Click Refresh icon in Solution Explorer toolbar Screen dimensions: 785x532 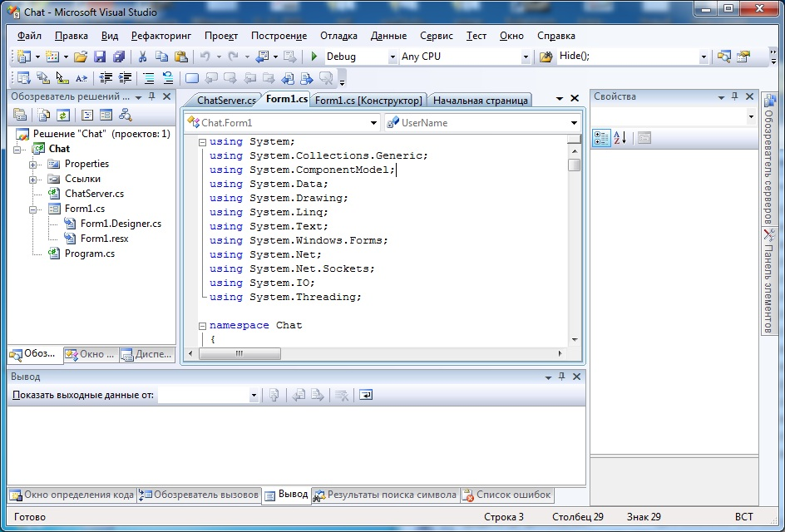point(62,115)
